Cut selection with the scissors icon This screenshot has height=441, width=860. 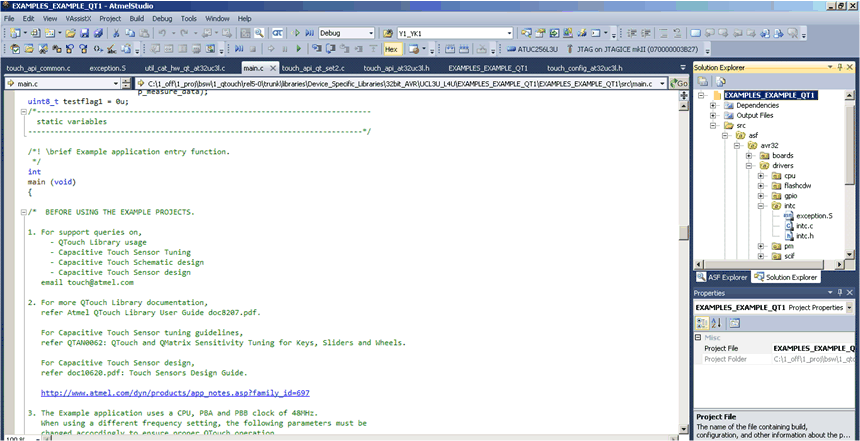coord(117,33)
